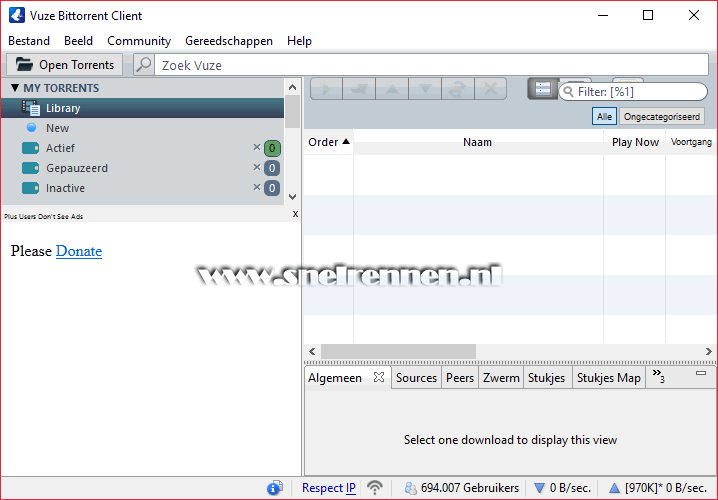Dismiss the ad panel with its x

[295, 214]
